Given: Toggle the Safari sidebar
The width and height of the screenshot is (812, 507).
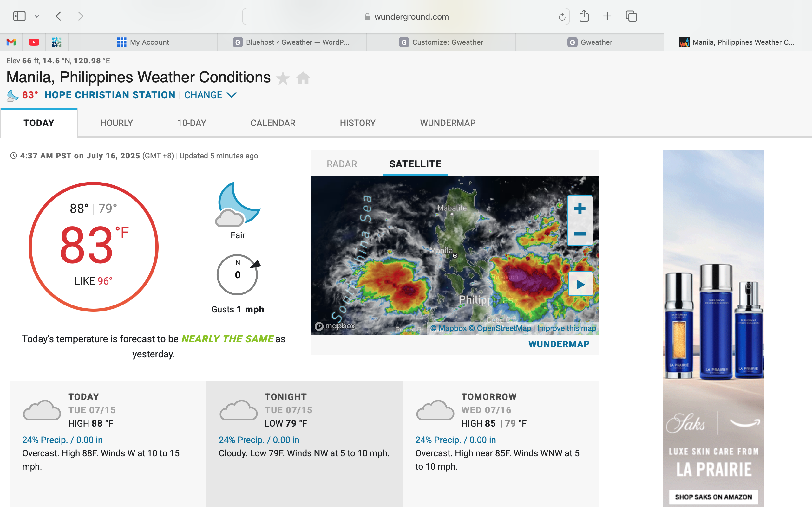Looking at the screenshot, I should [x=19, y=16].
